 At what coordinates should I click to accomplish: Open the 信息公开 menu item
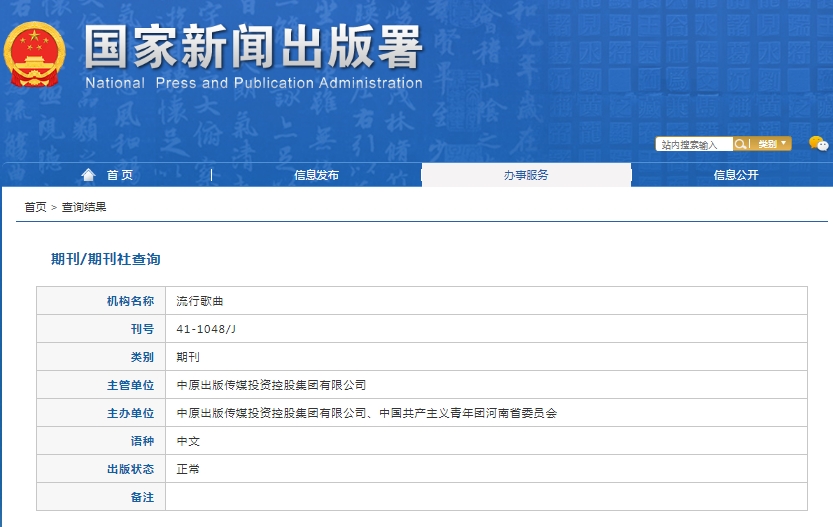click(736, 175)
